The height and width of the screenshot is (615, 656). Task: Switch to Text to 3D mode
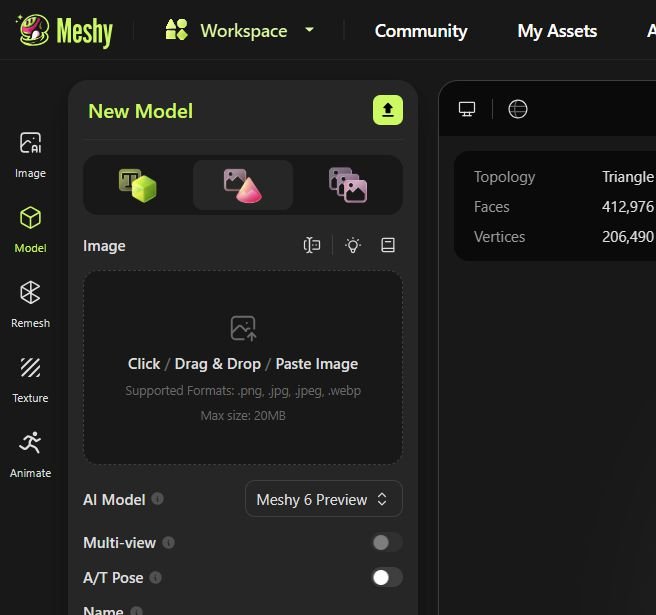pyautogui.click(x=138, y=185)
